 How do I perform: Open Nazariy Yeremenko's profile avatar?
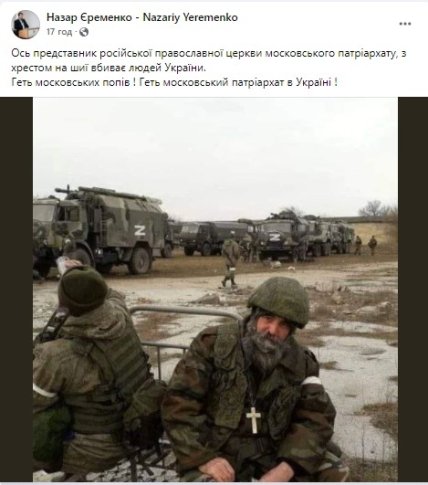(x=26, y=25)
